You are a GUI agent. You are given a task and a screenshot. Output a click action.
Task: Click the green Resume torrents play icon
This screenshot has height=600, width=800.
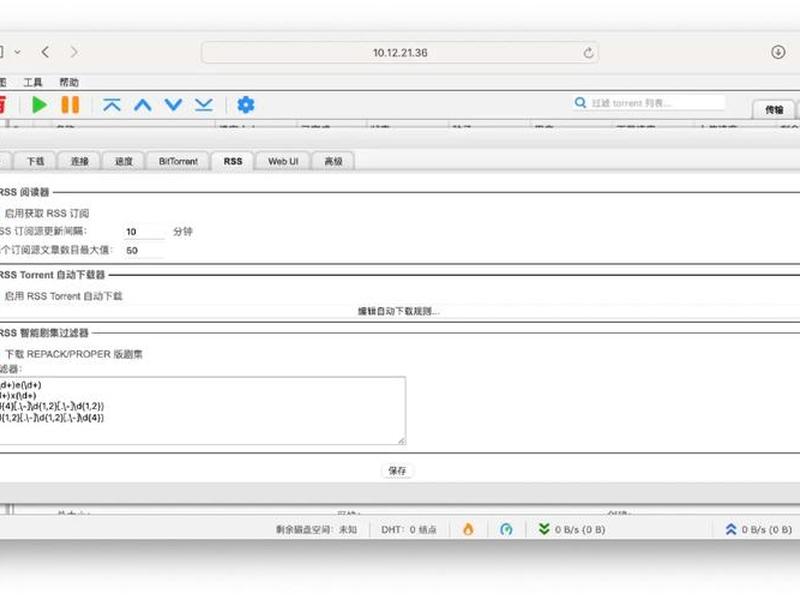tap(39, 105)
